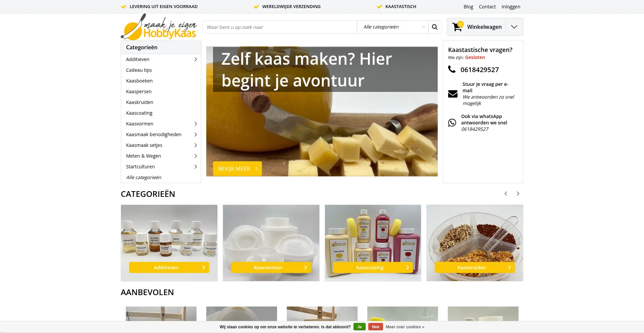Click the phone icon beside 0618429527
This screenshot has width=644, height=333.
pyautogui.click(x=452, y=69)
